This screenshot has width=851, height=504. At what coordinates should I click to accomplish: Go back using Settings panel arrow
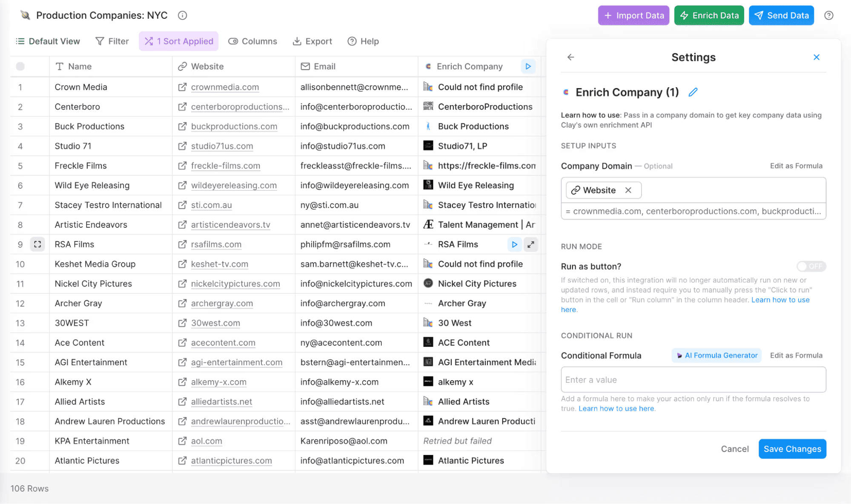coord(570,57)
